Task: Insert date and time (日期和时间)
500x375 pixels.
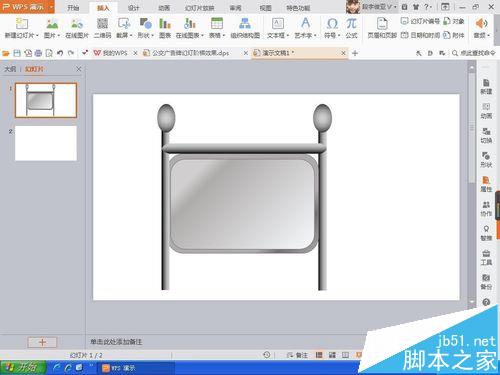Action: 420,35
